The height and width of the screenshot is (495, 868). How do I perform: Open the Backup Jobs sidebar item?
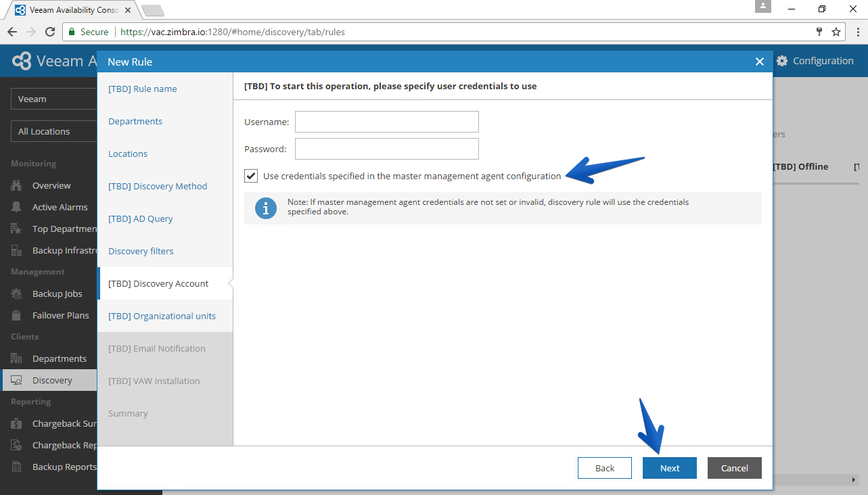[58, 294]
